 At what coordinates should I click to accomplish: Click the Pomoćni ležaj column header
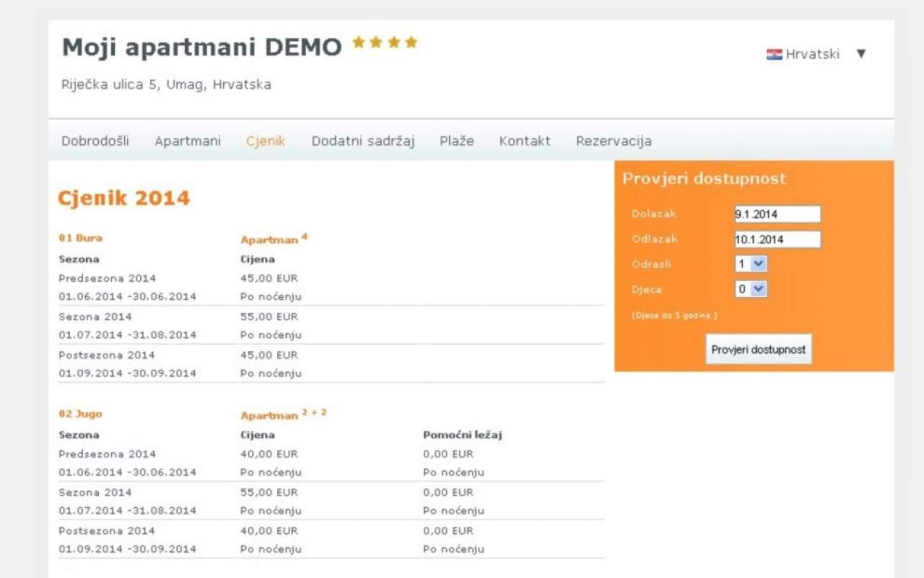coord(462,435)
